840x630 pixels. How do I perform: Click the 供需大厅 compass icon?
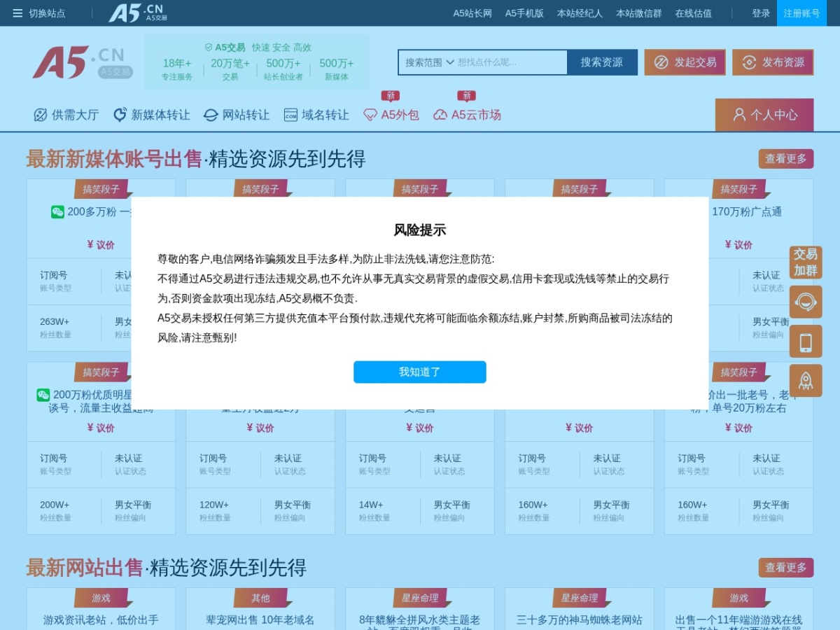pos(41,115)
